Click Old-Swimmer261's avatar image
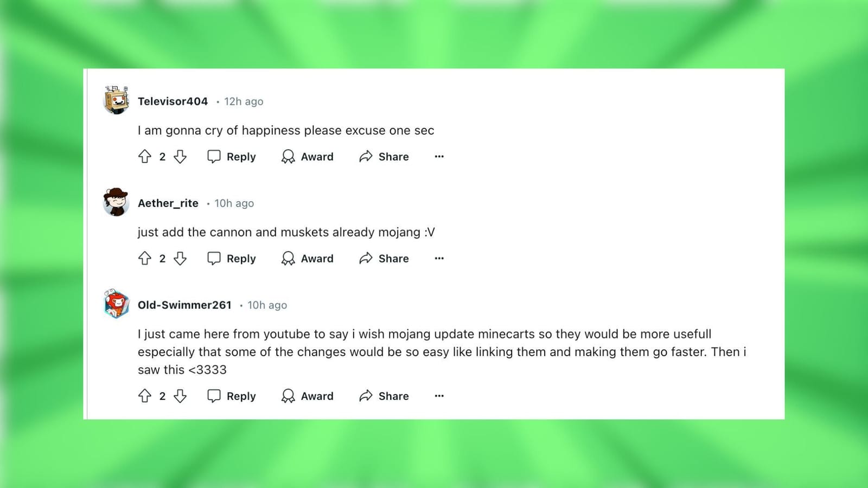 (x=116, y=304)
